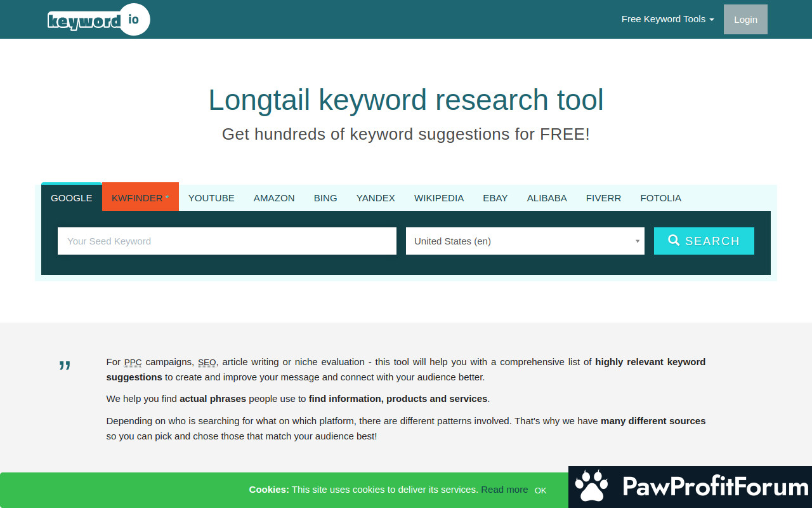Screen dimensions: 812x508
Task: Click the Longtail keyword research tool heading
Action: coord(406,100)
